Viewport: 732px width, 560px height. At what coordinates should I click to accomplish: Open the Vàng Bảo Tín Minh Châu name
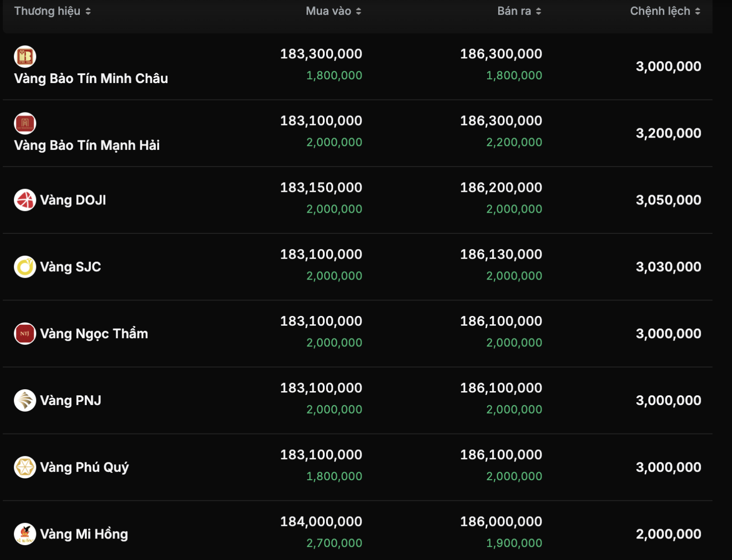click(x=91, y=78)
